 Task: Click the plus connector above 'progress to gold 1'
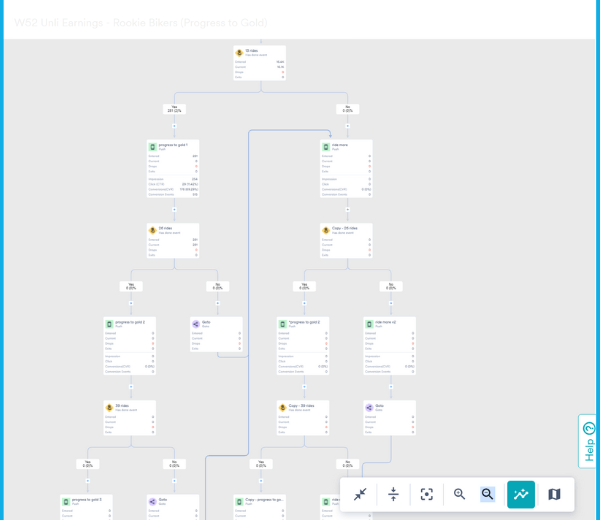[174, 126]
